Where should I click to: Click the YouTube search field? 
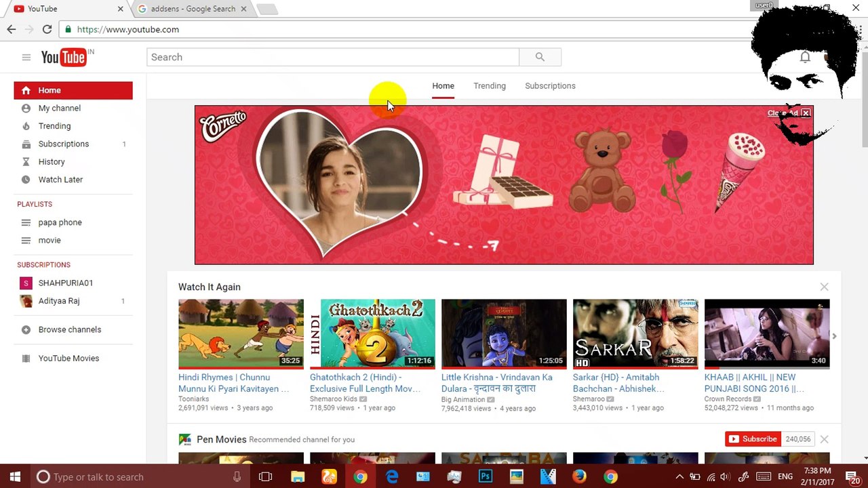(333, 57)
